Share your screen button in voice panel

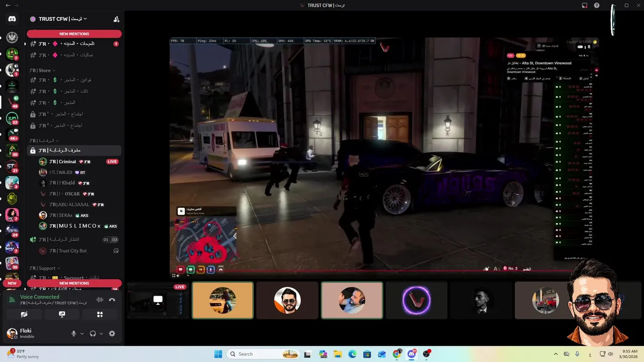(62, 314)
